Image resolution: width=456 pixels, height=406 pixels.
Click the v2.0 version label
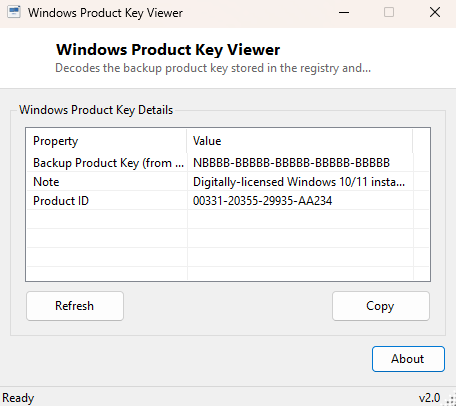tap(429, 398)
